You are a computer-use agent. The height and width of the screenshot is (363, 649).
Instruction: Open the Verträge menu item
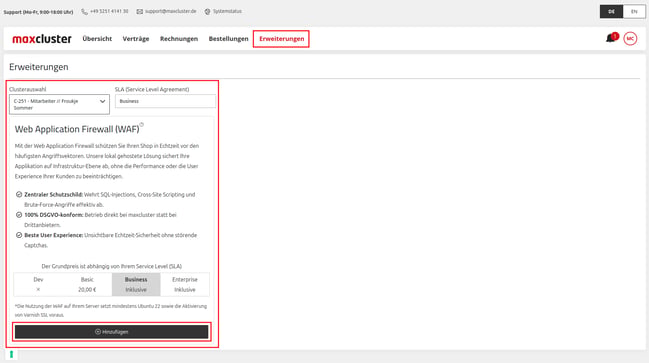[x=136, y=39]
